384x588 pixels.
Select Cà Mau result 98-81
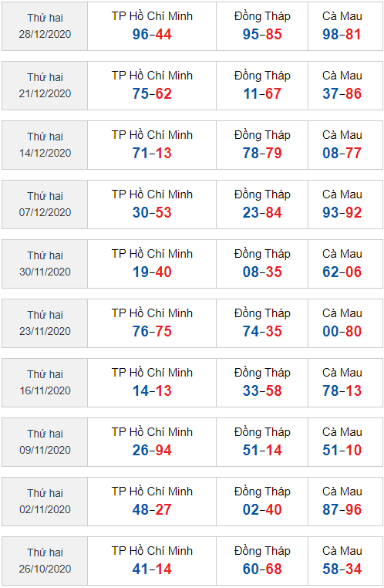pos(342,34)
